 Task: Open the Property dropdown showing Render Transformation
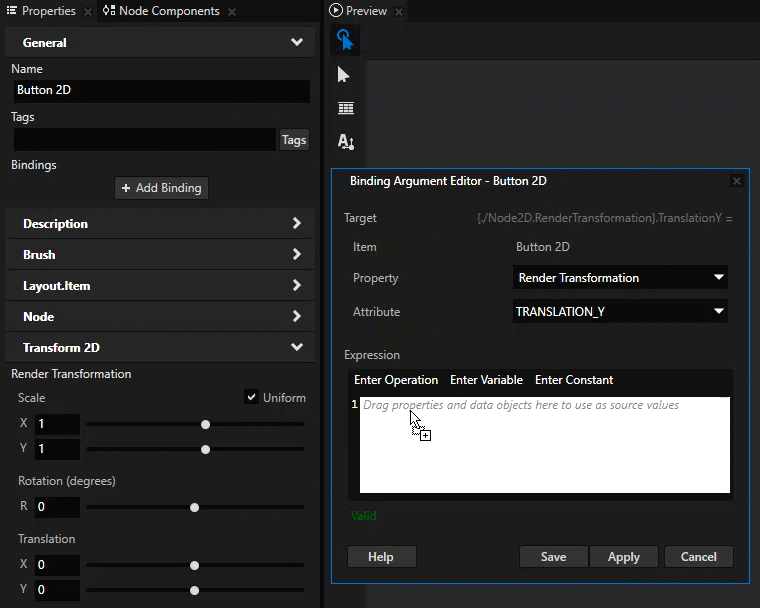[620, 278]
